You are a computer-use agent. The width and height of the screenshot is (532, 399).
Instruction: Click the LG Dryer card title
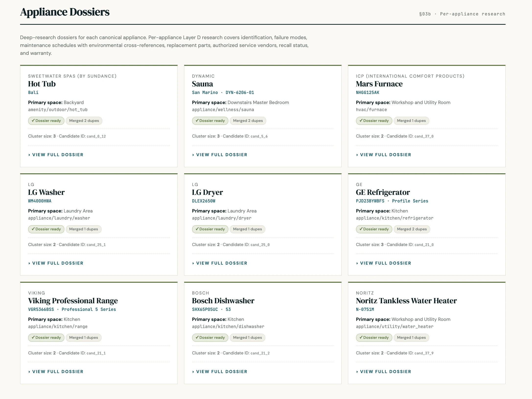[x=207, y=192]
